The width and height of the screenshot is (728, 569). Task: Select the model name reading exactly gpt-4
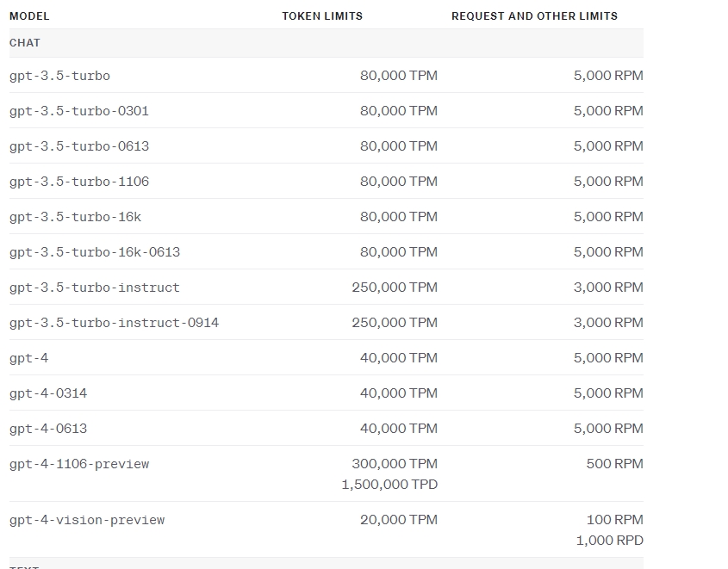pos(28,358)
